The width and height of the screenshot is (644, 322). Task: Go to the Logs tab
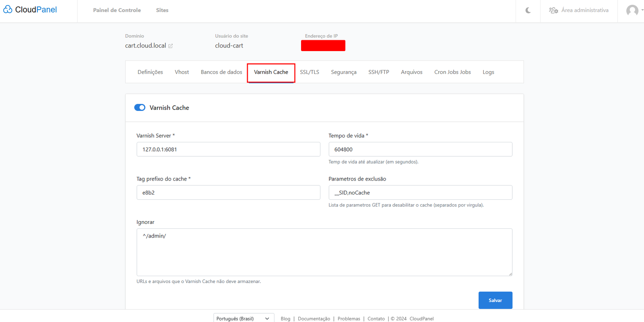tap(488, 72)
